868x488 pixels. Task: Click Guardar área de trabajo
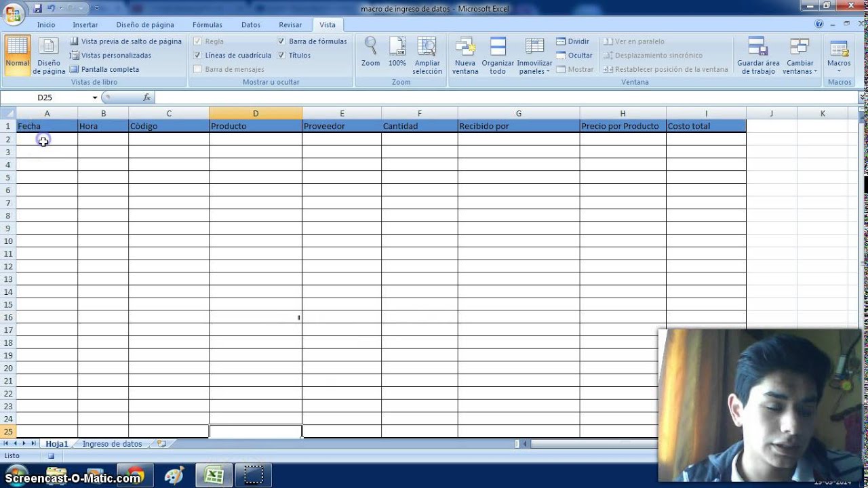(758, 56)
